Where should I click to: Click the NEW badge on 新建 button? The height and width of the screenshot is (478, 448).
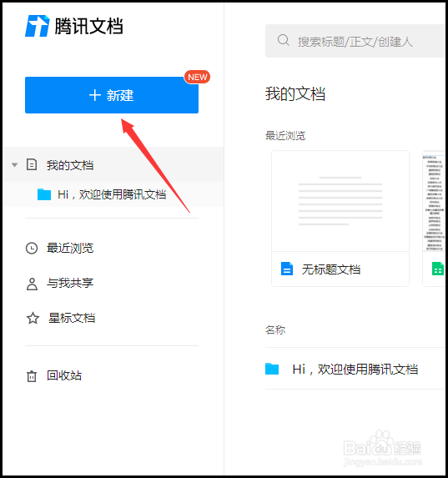[x=198, y=77]
